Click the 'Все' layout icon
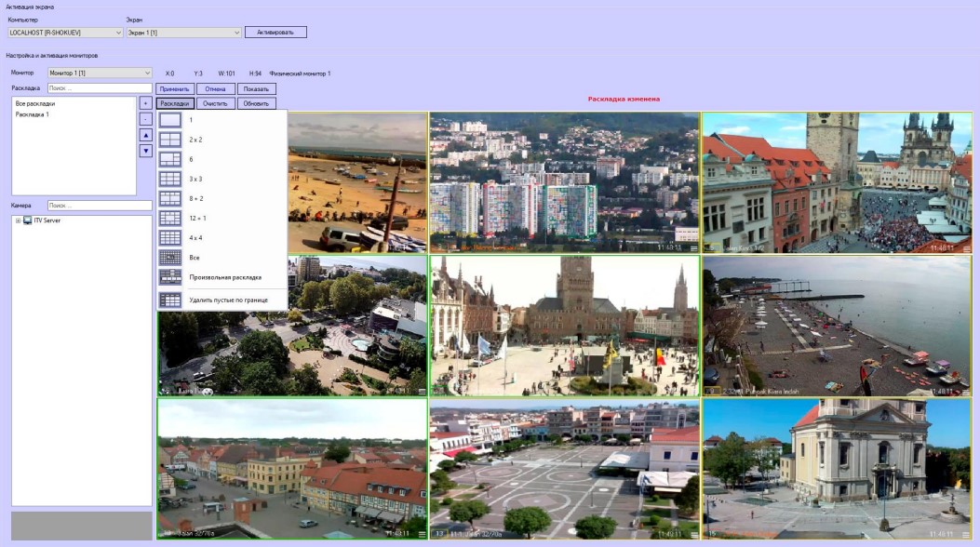Screen dimensions: 980x547 [x=170, y=257]
